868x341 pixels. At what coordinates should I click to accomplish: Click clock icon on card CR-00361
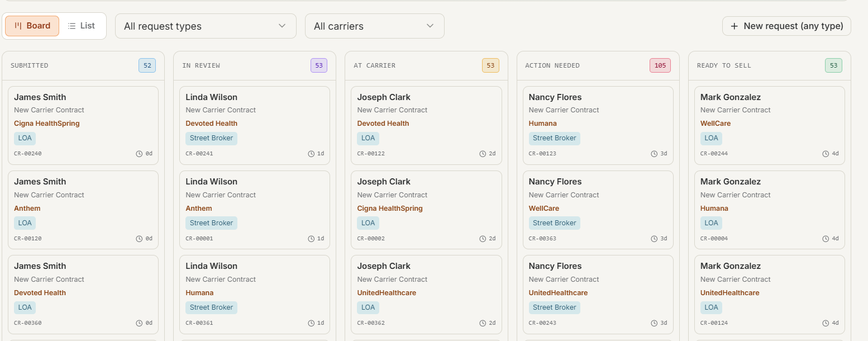[x=311, y=323]
